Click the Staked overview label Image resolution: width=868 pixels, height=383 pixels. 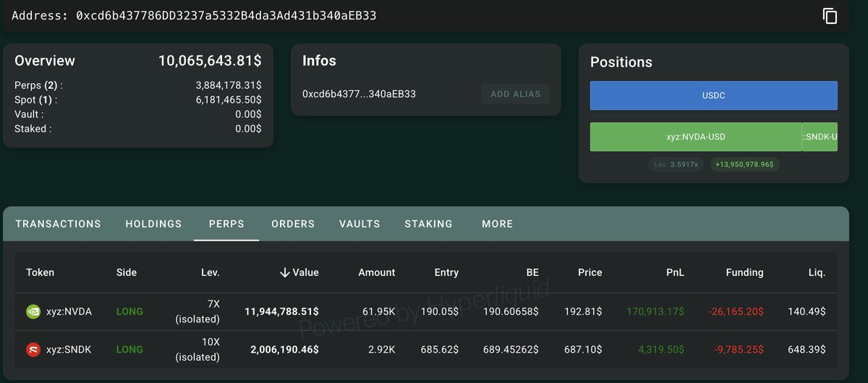click(33, 129)
